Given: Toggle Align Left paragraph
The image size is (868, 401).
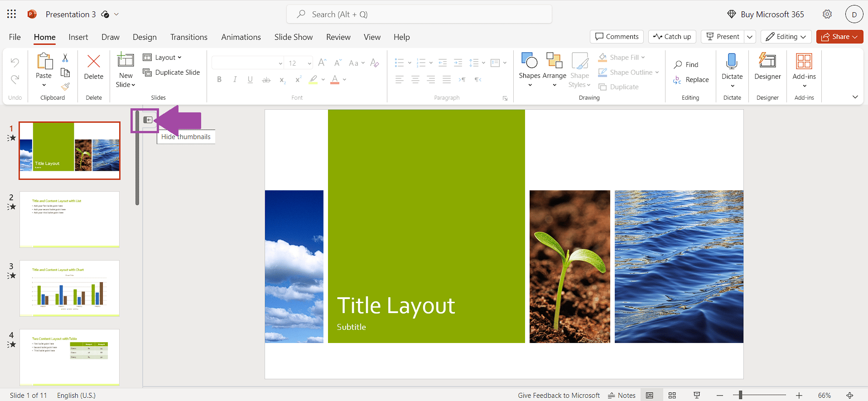Looking at the screenshot, I should click(x=399, y=79).
